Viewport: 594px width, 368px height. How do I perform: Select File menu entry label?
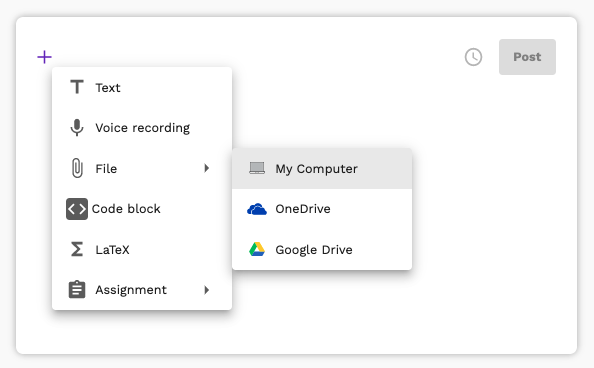106,169
